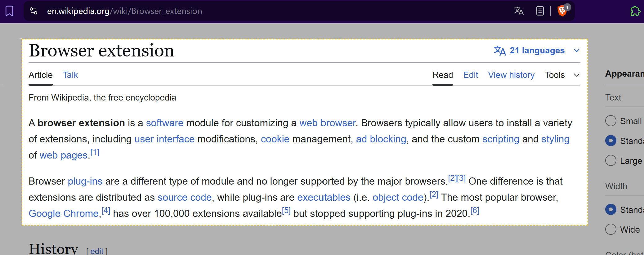Click the Edit tab for the article
The image size is (644, 255).
click(x=470, y=75)
